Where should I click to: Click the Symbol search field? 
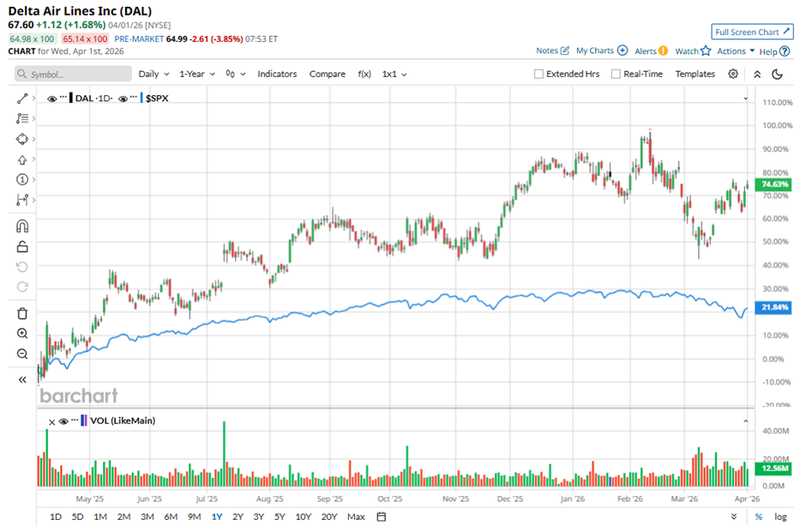coord(71,74)
